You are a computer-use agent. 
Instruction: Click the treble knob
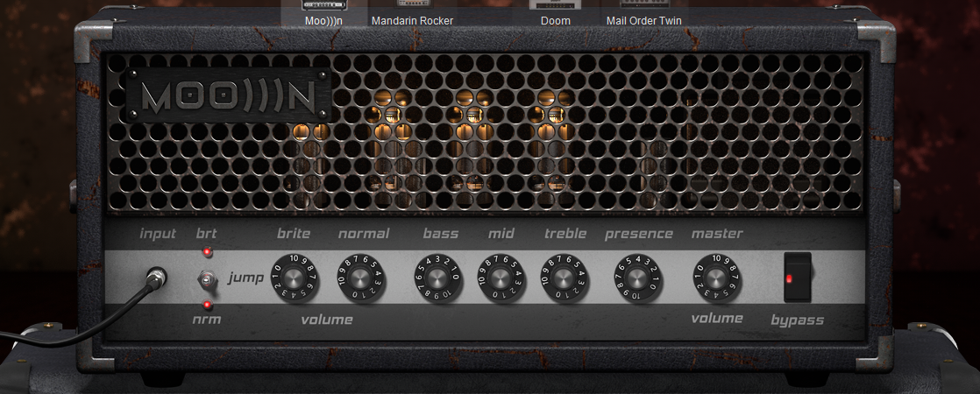[565, 278]
